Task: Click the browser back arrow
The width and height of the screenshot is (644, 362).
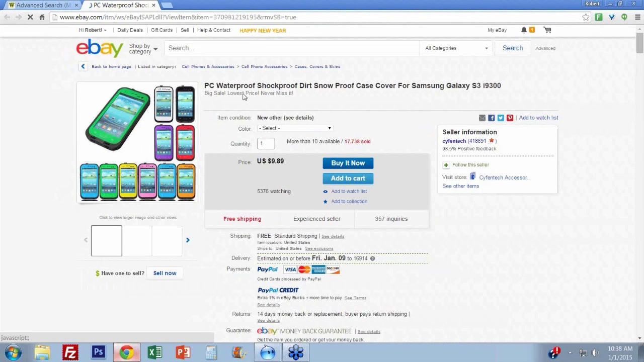Action: click(7, 17)
